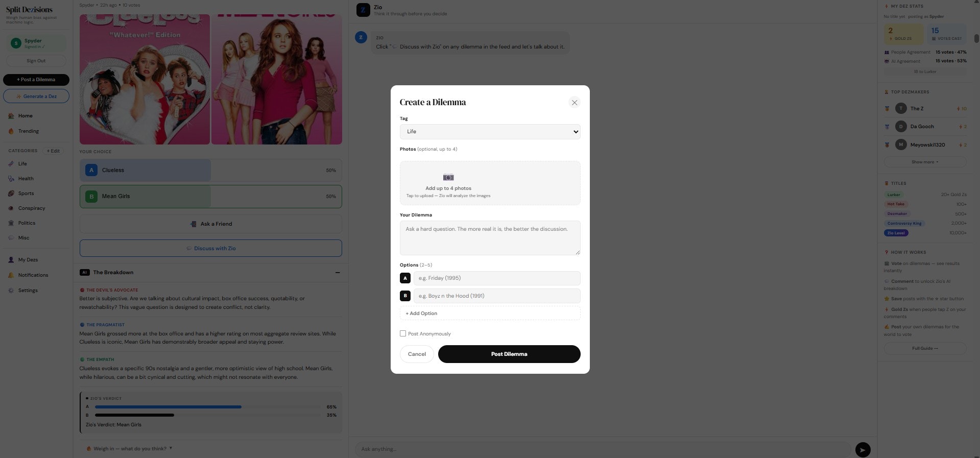Click Da Gooch dezmaker entry

pyautogui.click(x=925, y=127)
